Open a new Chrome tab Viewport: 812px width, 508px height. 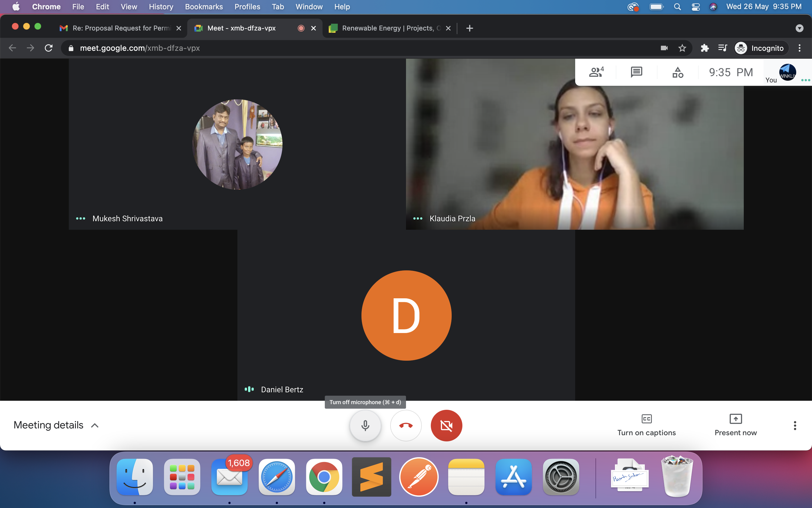(x=469, y=28)
